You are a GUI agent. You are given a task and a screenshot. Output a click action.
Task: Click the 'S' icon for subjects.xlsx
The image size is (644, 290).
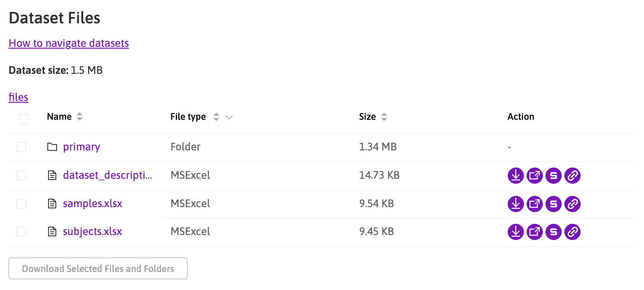[x=553, y=232]
